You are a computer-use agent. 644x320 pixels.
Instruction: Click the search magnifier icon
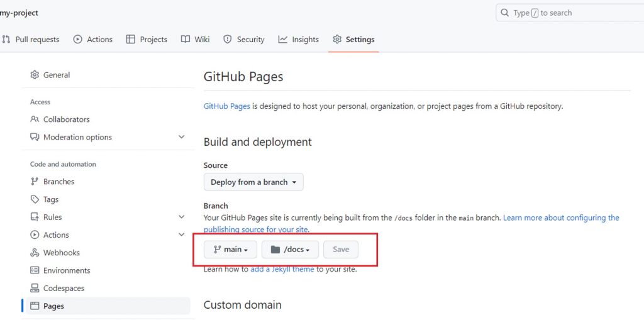point(505,13)
